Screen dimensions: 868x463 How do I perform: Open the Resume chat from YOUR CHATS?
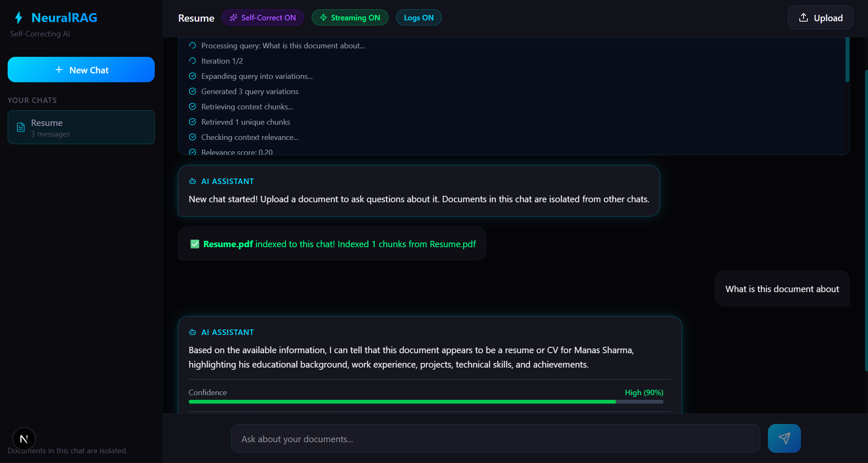(x=81, y=127)
